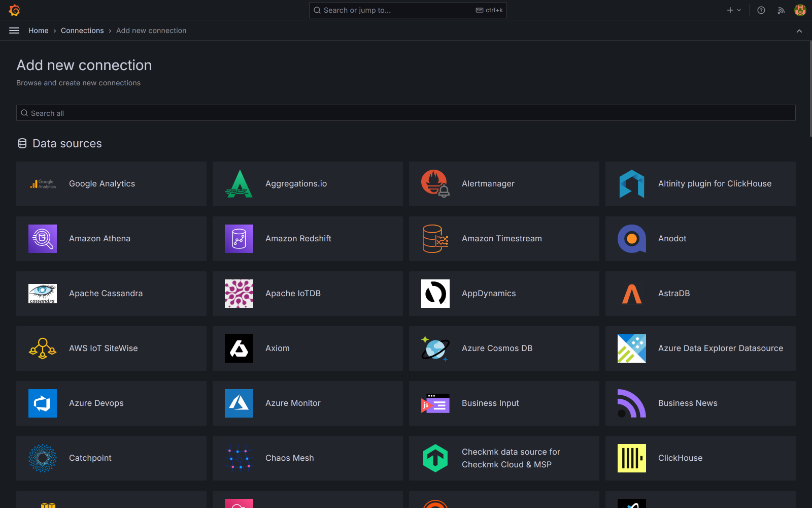812x508 pixels.
Task: Select the AWS IoT SiteWise label
Action: pos(104,348)
